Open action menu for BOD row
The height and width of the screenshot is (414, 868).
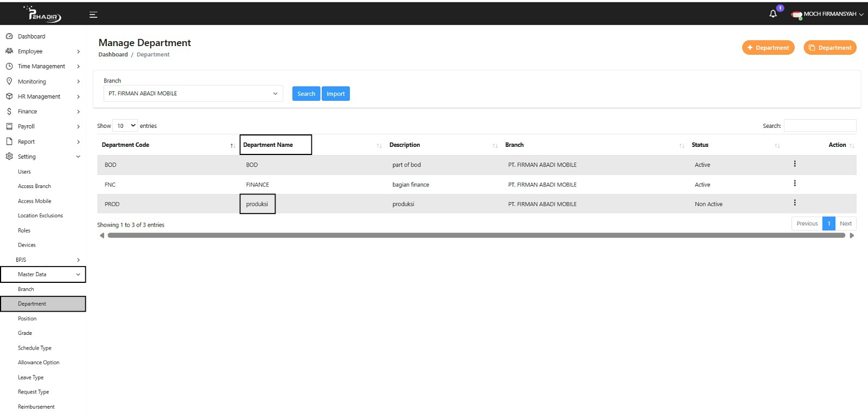795,164
